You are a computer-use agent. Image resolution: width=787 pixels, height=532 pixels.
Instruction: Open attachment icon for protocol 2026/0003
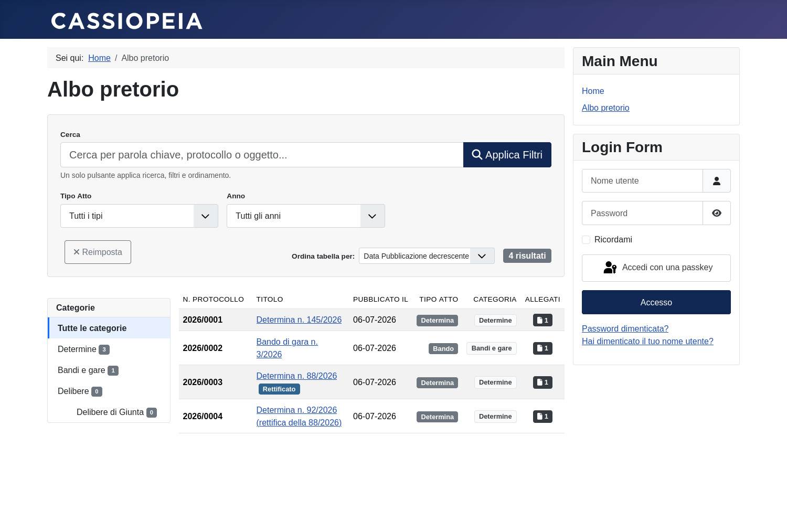(543, 382)
